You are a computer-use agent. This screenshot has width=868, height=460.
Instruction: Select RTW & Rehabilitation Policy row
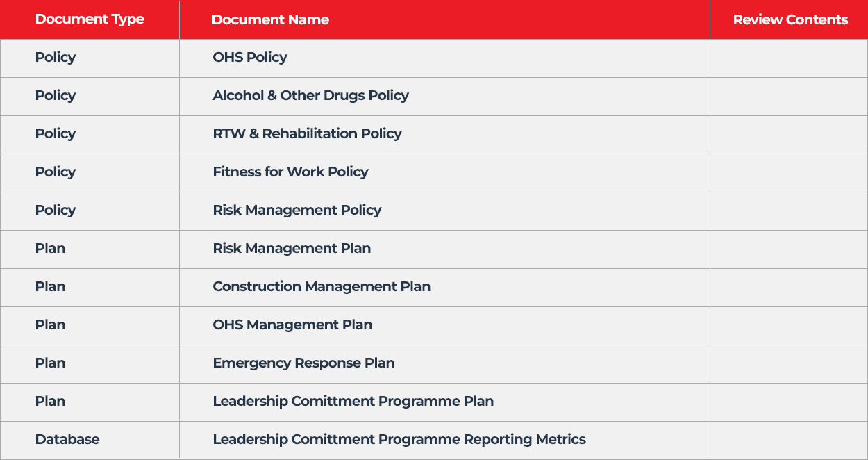[x=307, y=134]
